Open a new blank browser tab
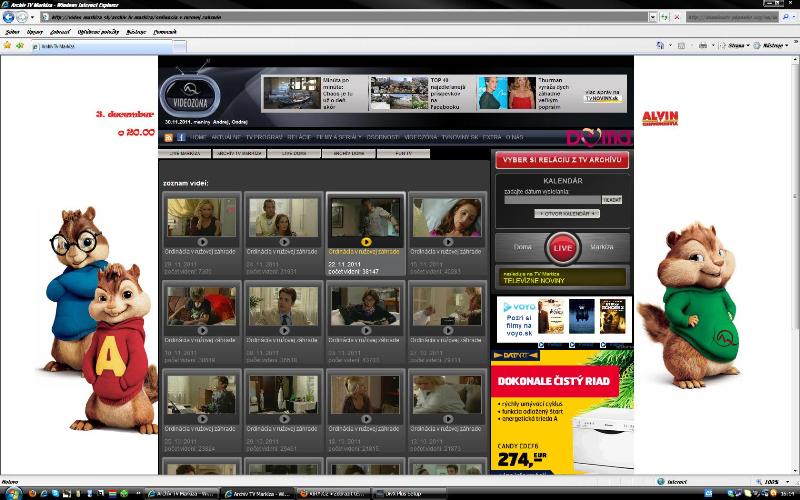The height and width of the screenshot is (500, 800). coord(180,46)
